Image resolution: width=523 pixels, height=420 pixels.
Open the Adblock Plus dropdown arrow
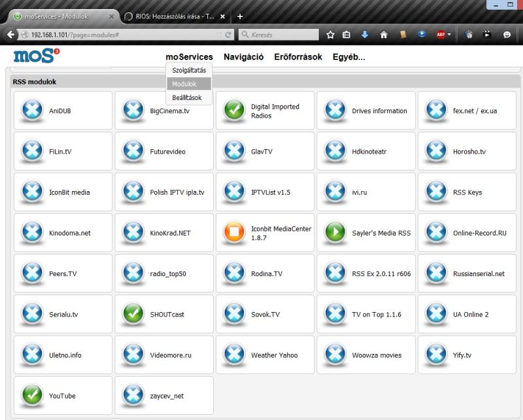tap(449, 35)
